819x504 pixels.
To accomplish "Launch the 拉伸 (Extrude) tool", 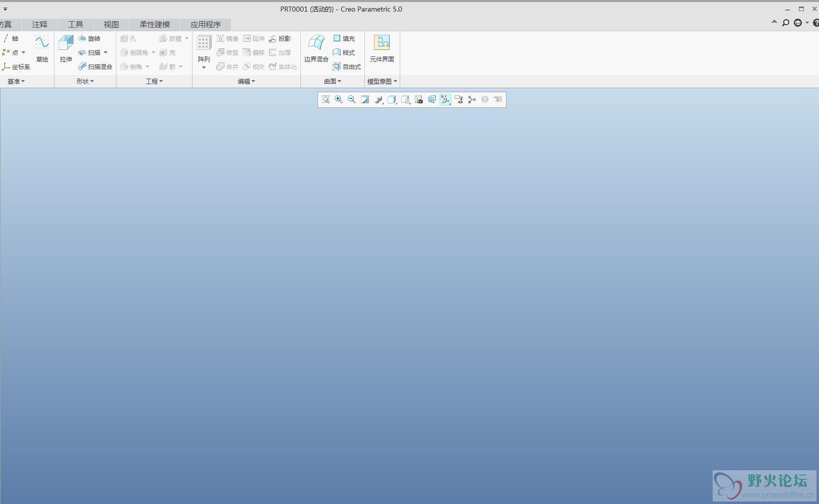I will coord(66,49).
